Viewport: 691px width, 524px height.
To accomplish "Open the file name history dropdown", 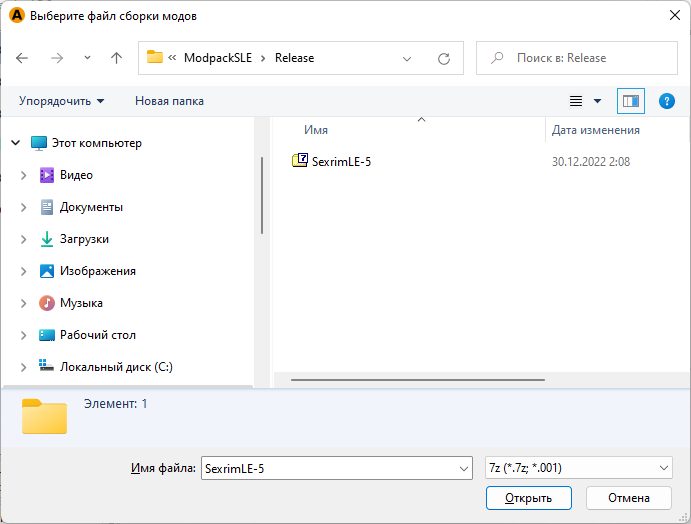I will pos(463,468).
